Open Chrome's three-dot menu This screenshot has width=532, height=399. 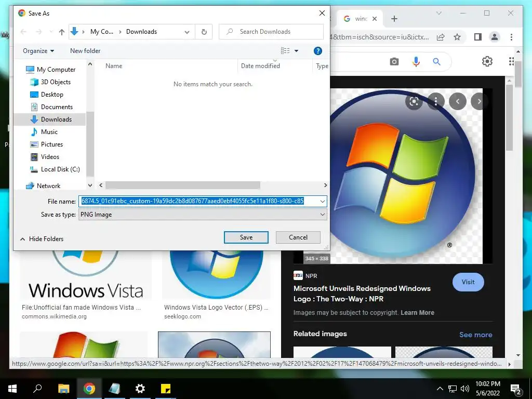tap(511, 37)
